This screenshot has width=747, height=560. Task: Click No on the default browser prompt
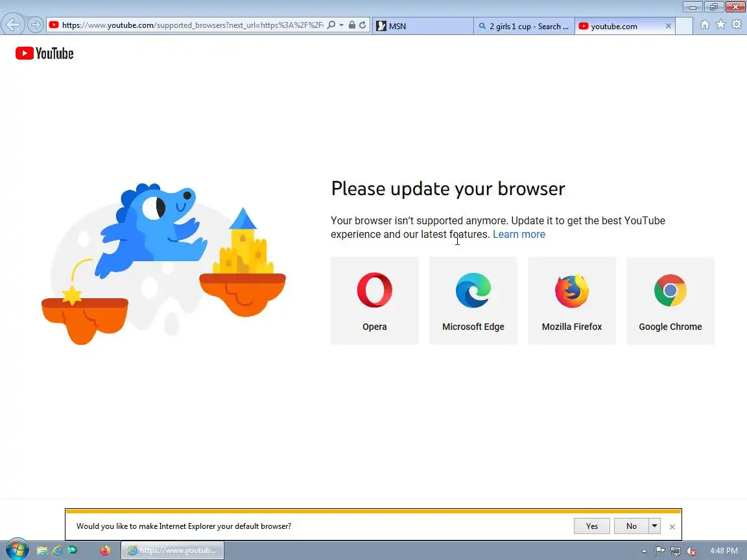click(631, 526)
